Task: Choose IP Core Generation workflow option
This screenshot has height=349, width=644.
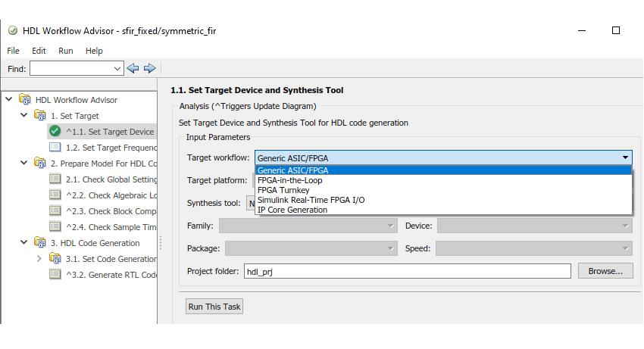Action: (x=292, y=210)
